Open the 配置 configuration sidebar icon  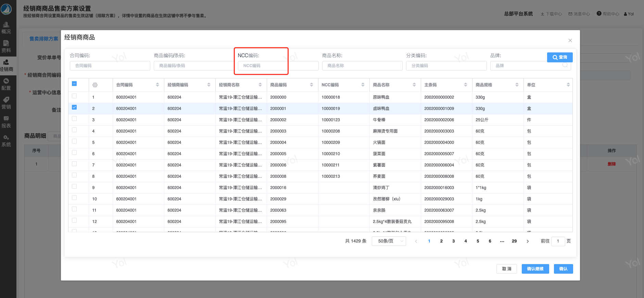pos(6,84)
